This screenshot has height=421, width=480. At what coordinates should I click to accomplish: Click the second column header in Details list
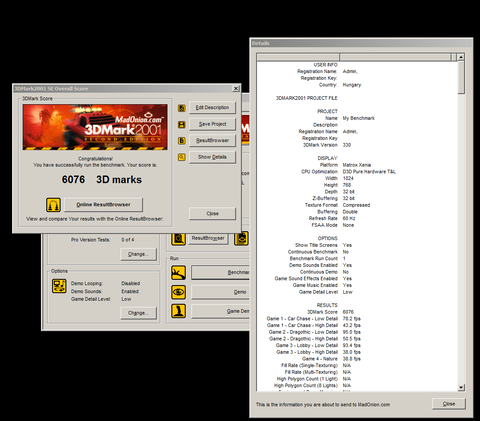(395, 57)
